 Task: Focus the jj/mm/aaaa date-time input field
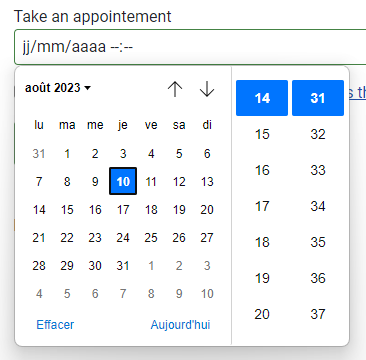[190, 47]
